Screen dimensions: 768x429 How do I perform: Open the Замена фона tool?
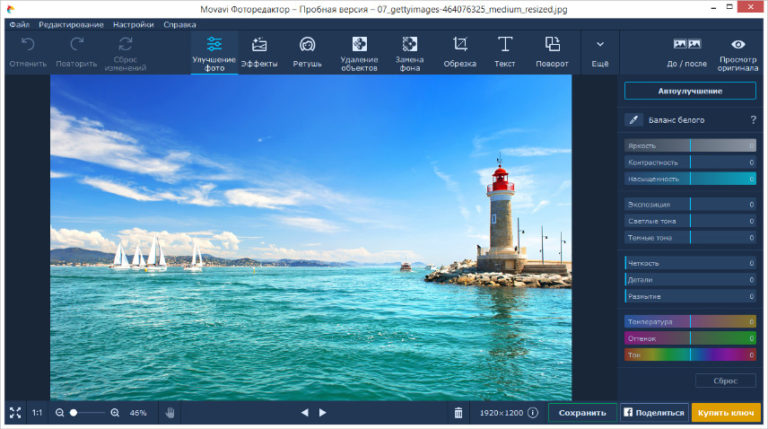tap(409, 51)
